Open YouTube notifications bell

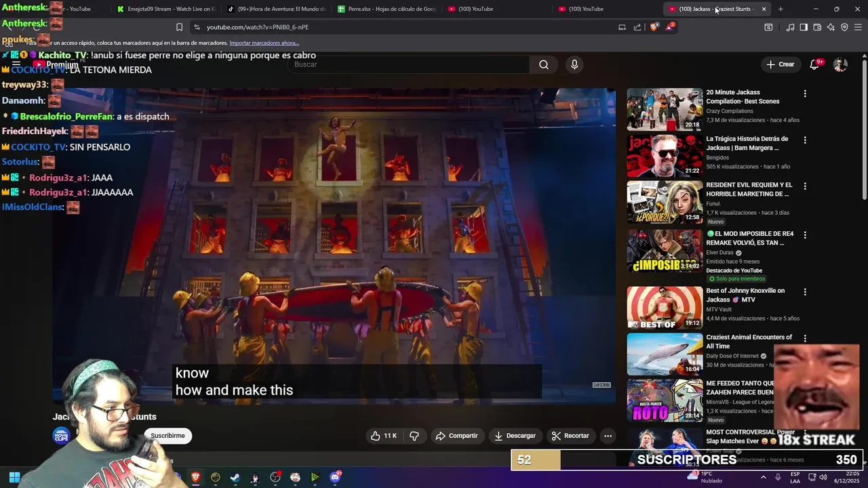[815, 64]
